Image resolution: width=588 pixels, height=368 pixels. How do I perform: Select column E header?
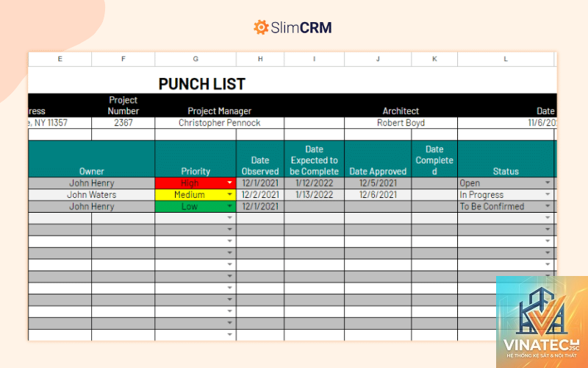(60, 59)
